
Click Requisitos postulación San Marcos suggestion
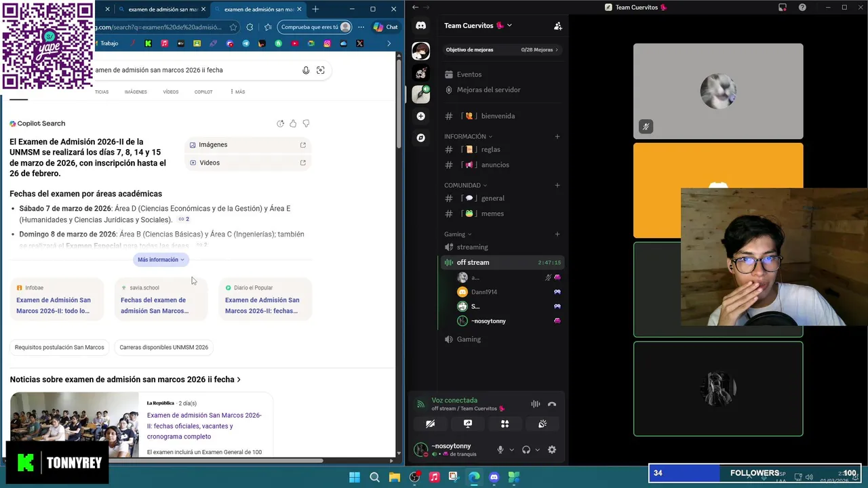tap(60, 347)
